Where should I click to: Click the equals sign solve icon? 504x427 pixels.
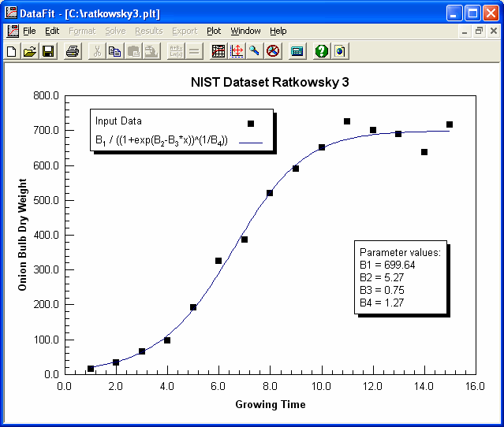pyautogui.click(x=194, y=51)
